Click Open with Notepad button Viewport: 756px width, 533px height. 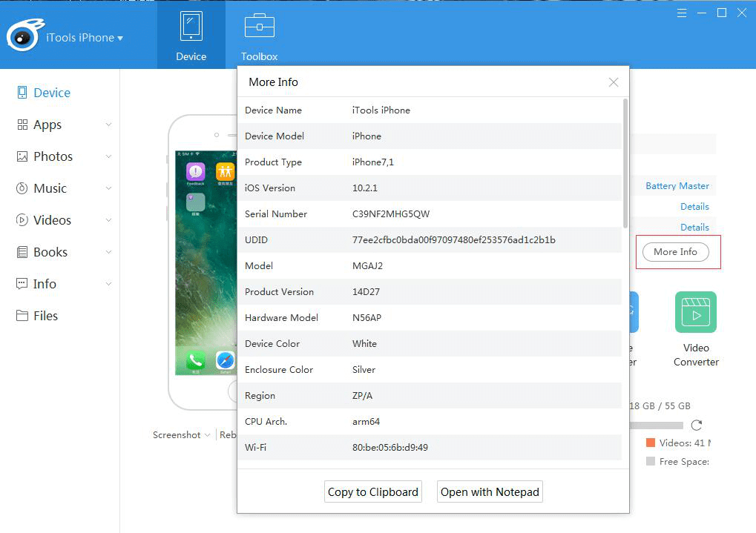[x=490, y=491]
